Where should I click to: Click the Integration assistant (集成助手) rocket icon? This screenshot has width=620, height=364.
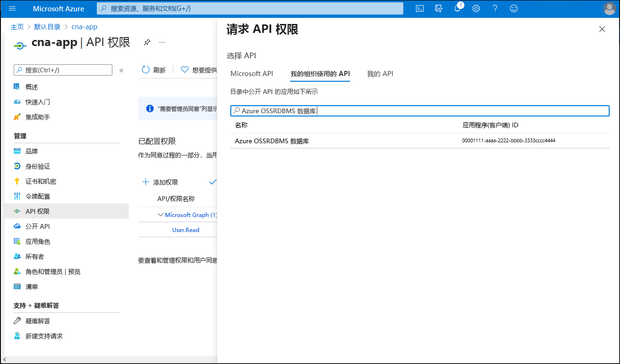[17, 117]
